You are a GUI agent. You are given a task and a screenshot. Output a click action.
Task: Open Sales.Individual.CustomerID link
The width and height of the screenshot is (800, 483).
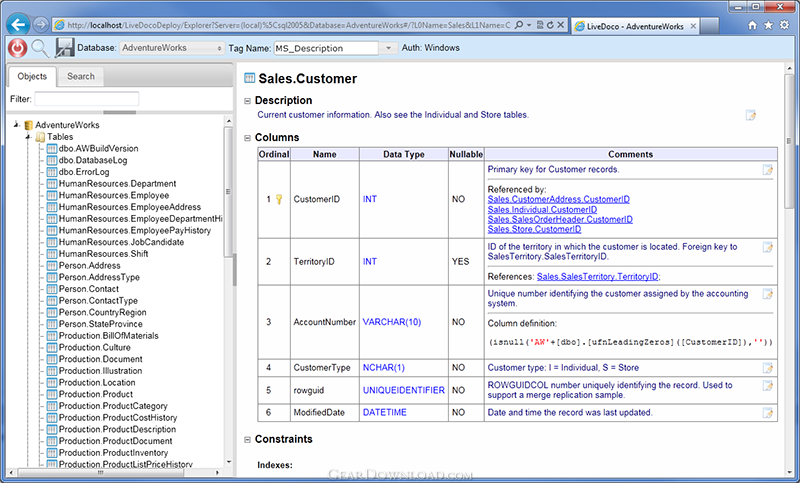[x=542, y=210]
